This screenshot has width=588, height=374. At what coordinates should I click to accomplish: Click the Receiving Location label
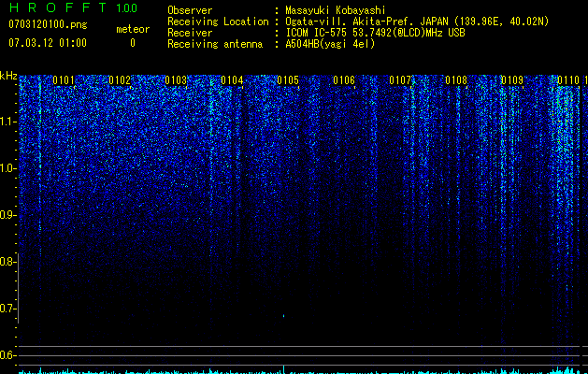point(218,22)
